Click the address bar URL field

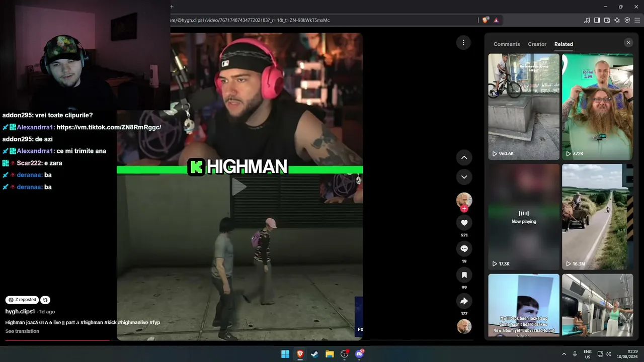click(x=322, y=20)
